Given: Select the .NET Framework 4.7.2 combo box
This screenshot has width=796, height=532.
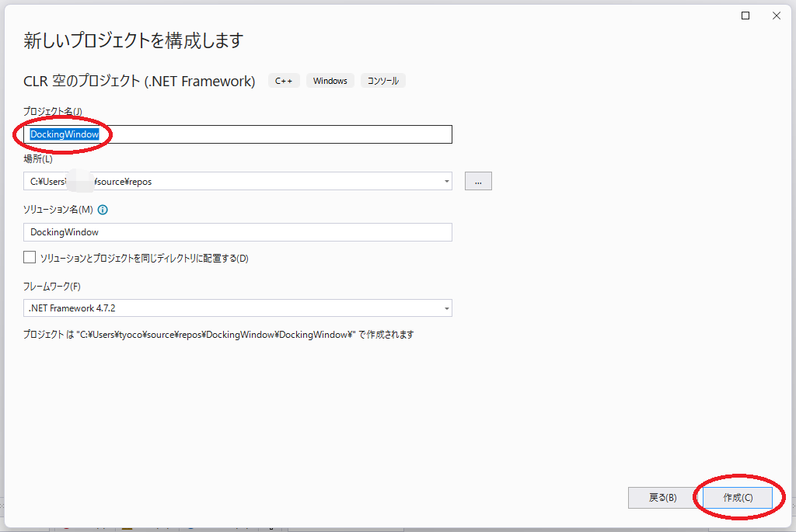Looking at the screenshot, I should [233, 308].
